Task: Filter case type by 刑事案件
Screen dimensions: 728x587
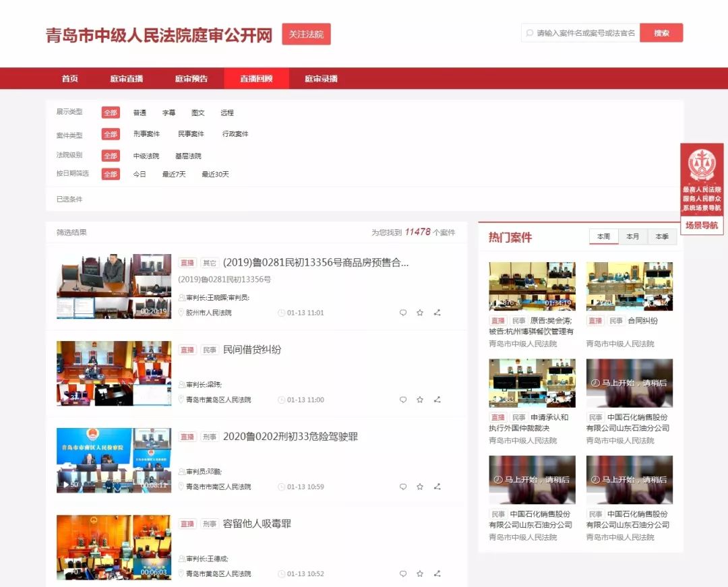Action: tap(146, 134)
